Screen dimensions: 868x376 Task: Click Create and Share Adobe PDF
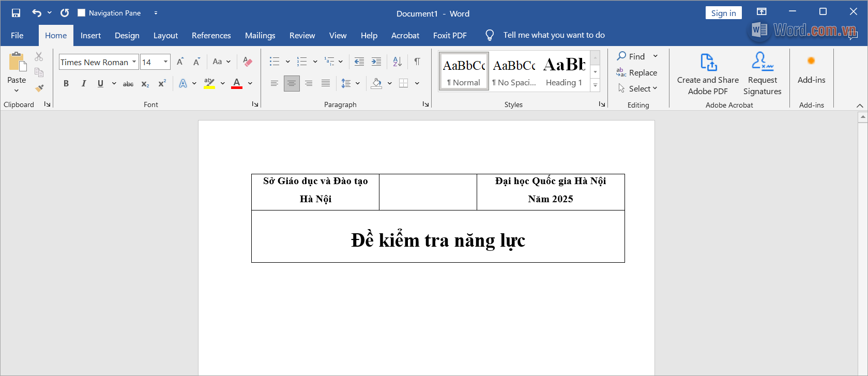708,74
